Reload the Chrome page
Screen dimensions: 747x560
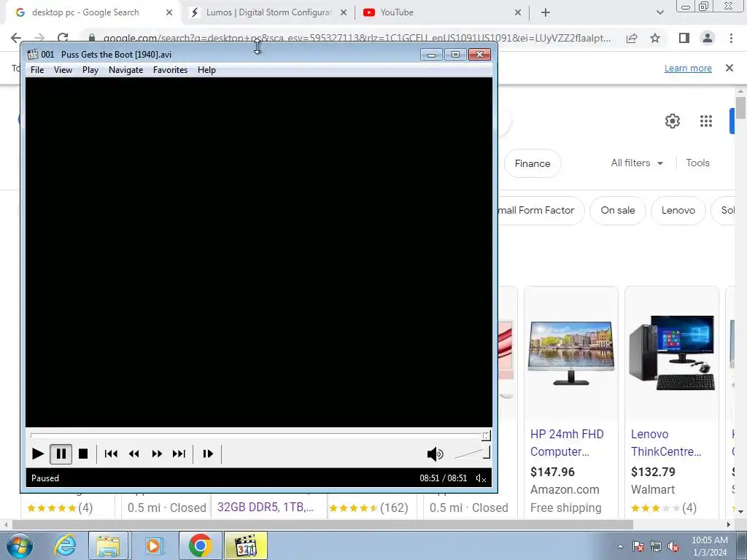pyautogui.click(x=63, y=38)
